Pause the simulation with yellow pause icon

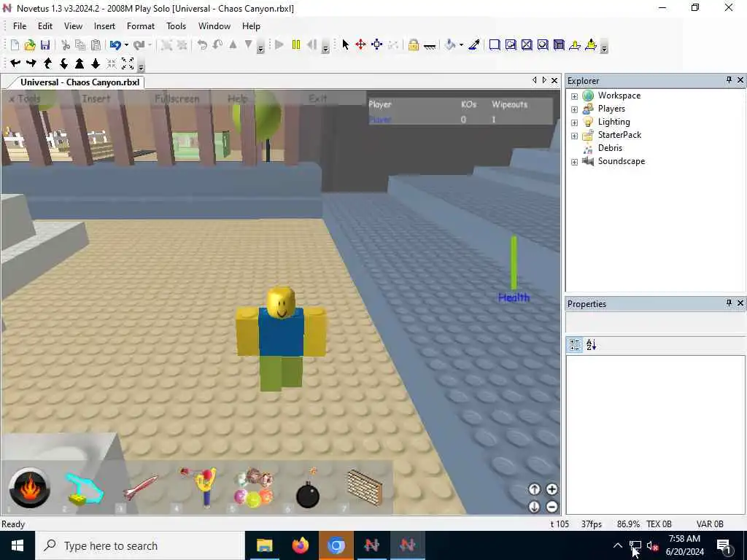[296, 44]
